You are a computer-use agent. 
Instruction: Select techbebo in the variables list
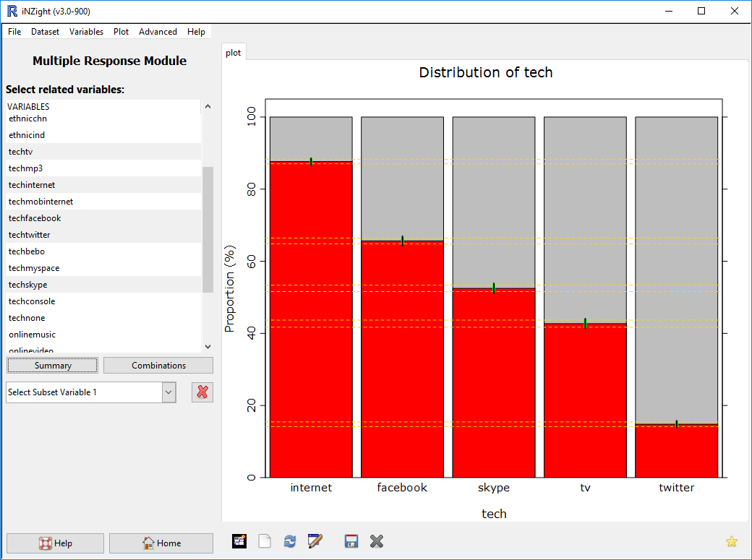point(26,251)
